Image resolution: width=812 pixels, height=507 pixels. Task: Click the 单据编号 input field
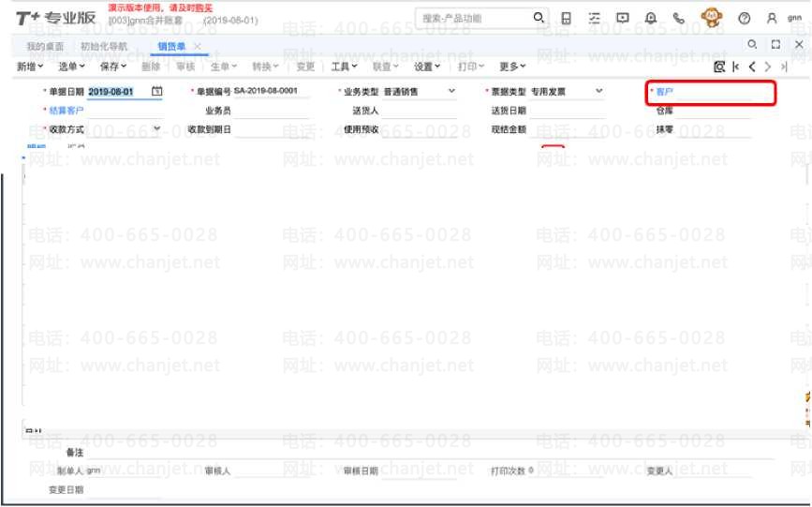(x=272, y=91)
